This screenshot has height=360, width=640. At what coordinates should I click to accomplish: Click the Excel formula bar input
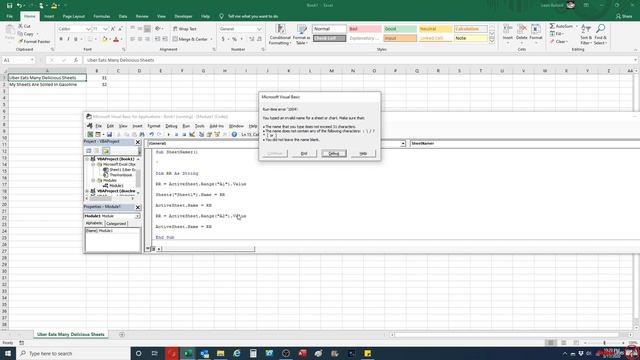point(359,60)
